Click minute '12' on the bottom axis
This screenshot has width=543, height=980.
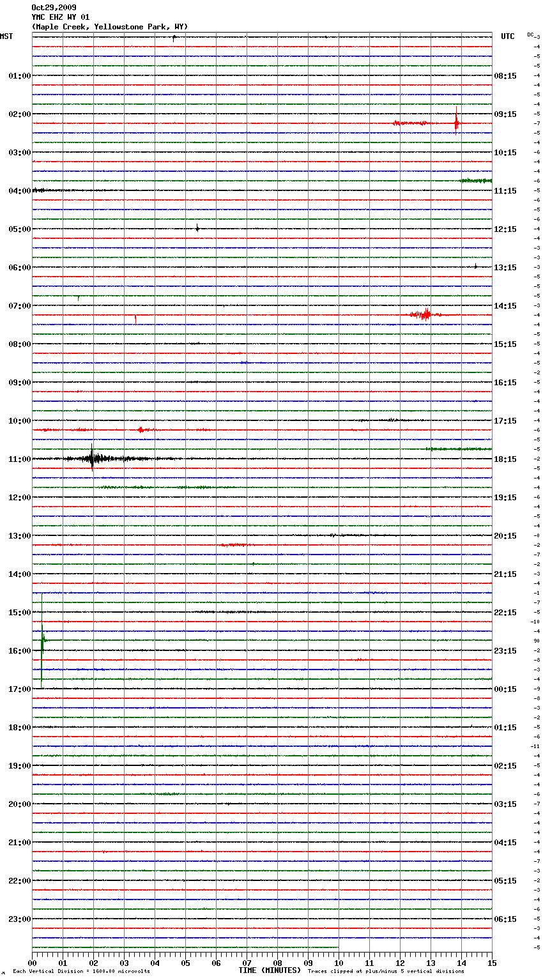(x=400, y=962)
